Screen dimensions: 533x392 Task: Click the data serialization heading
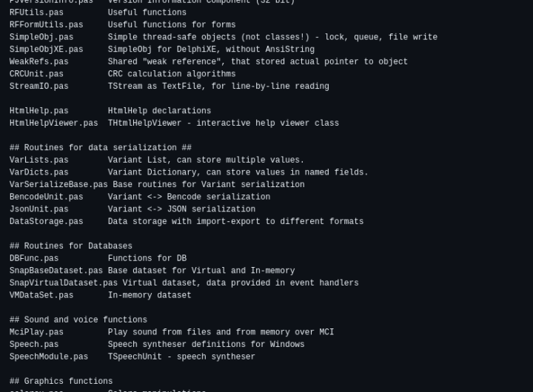[100, 148]
